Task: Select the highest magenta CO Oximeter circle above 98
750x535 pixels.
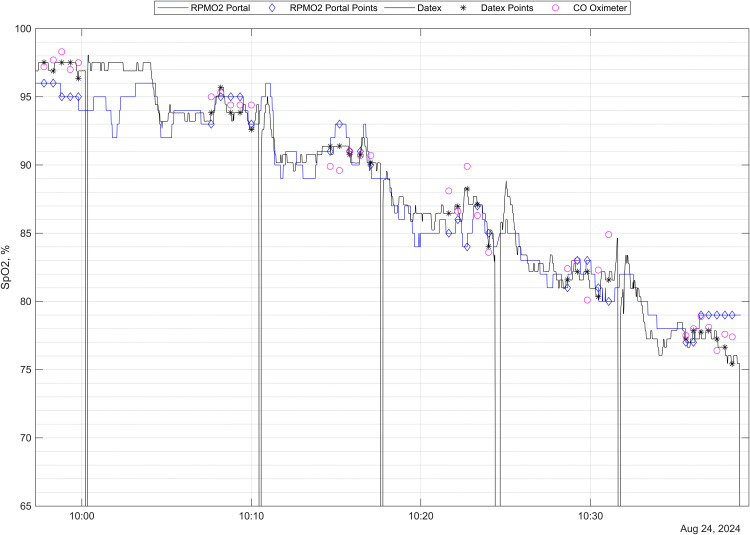Action: point(62,51)
